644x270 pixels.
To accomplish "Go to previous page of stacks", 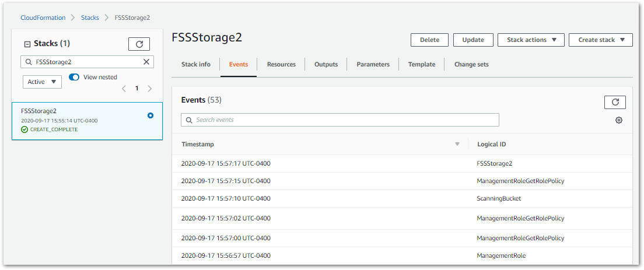I will click(x=124, y=89).
